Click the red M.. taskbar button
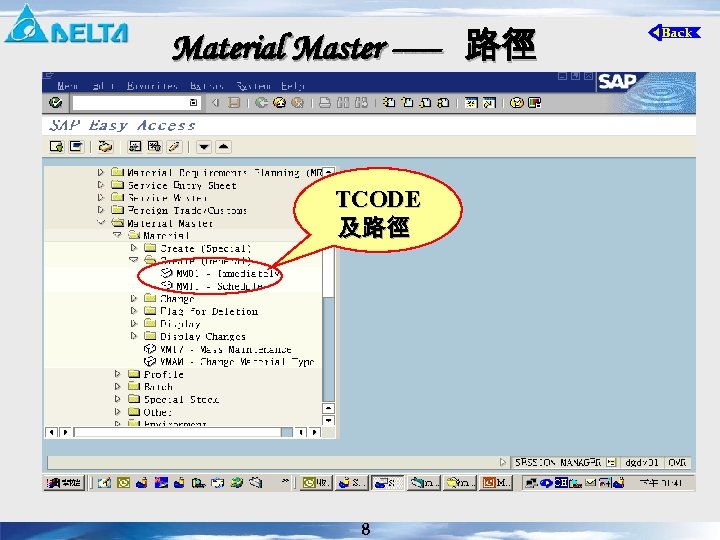The width and height of the screenshot is (720, 540). click(x=496, y=483)
